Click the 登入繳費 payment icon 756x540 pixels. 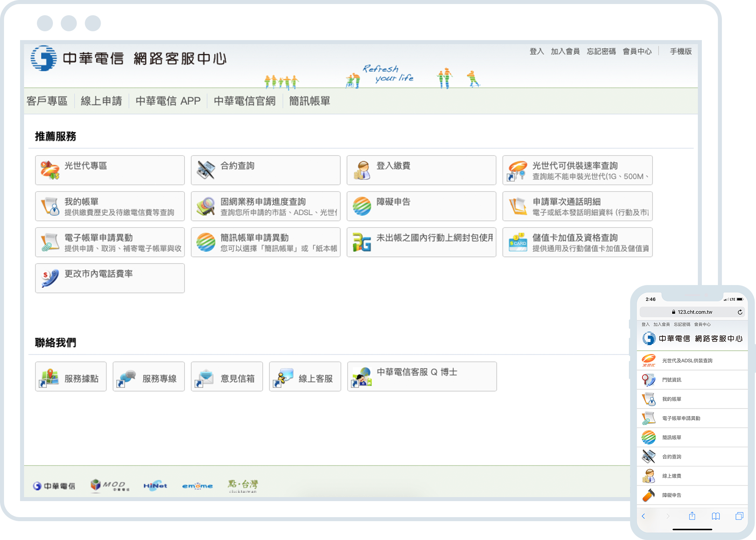tap(420, 170)
